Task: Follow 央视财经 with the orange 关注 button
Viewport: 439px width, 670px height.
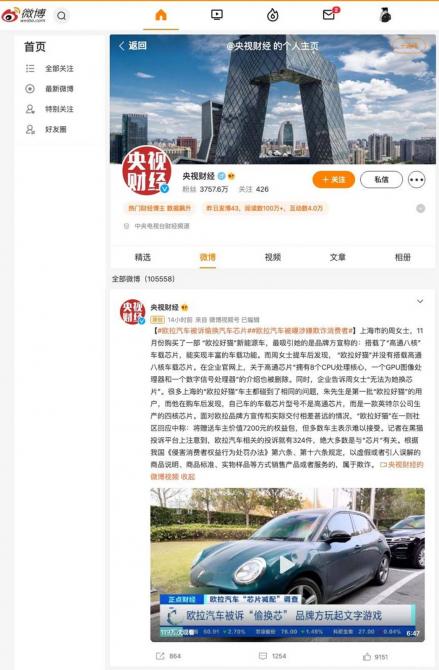Action: coord(334,179)
